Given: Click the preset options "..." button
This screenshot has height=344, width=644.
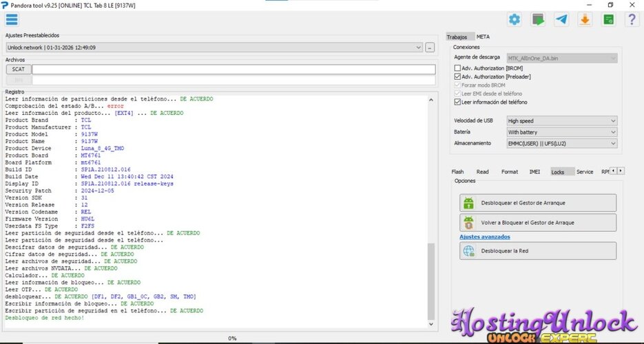Looking at the screenshot, I should point(430,47).
